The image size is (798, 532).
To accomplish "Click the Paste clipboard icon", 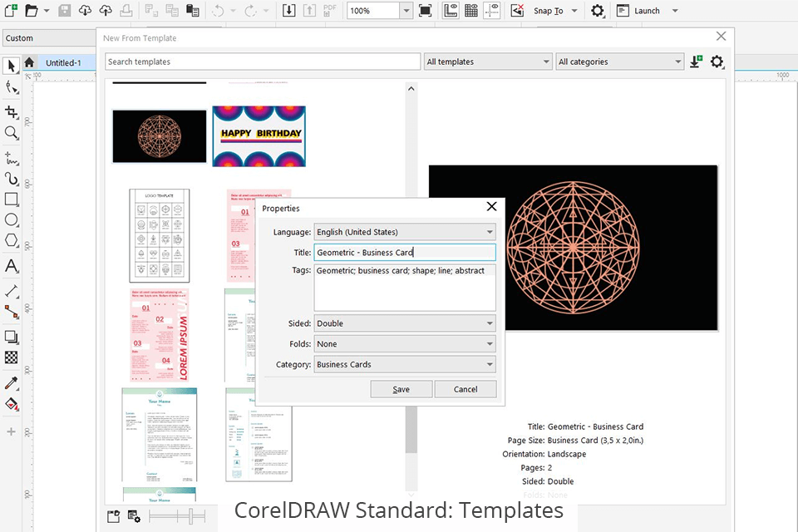I will point(192,10).
